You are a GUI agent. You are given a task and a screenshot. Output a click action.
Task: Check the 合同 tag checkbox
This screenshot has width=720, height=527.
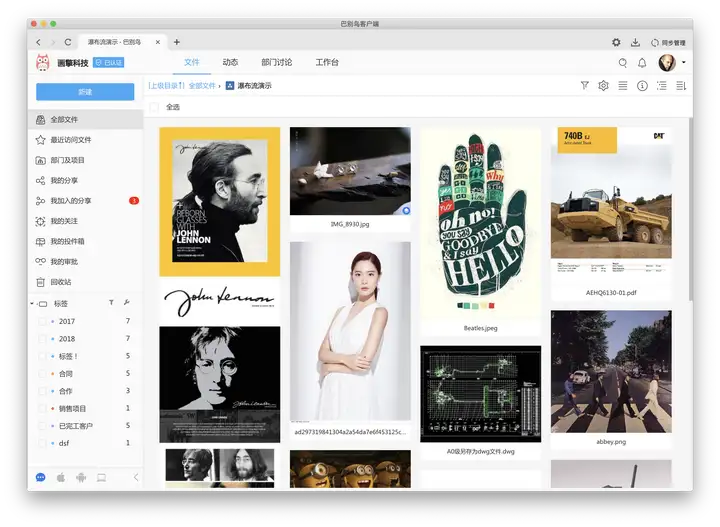[42, 374]
